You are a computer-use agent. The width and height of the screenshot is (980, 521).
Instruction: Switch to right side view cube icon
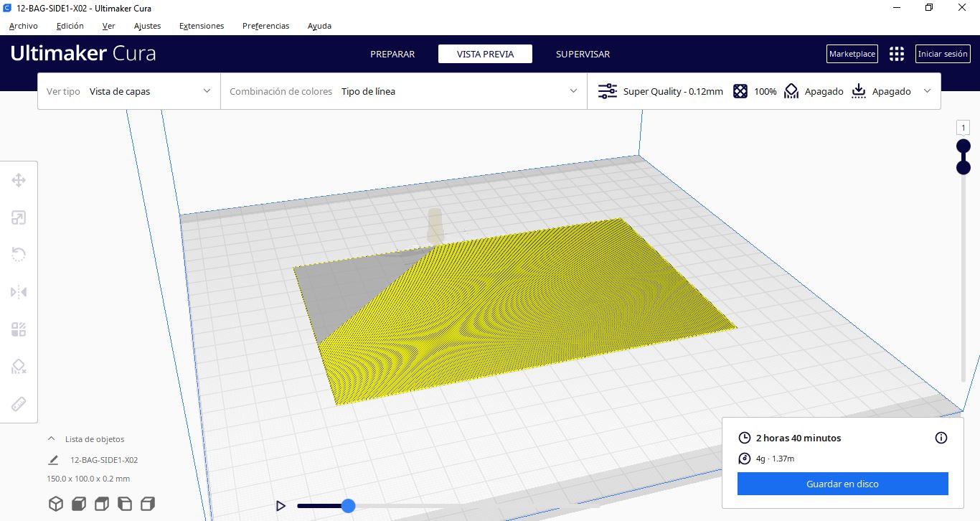click(148, 504)
